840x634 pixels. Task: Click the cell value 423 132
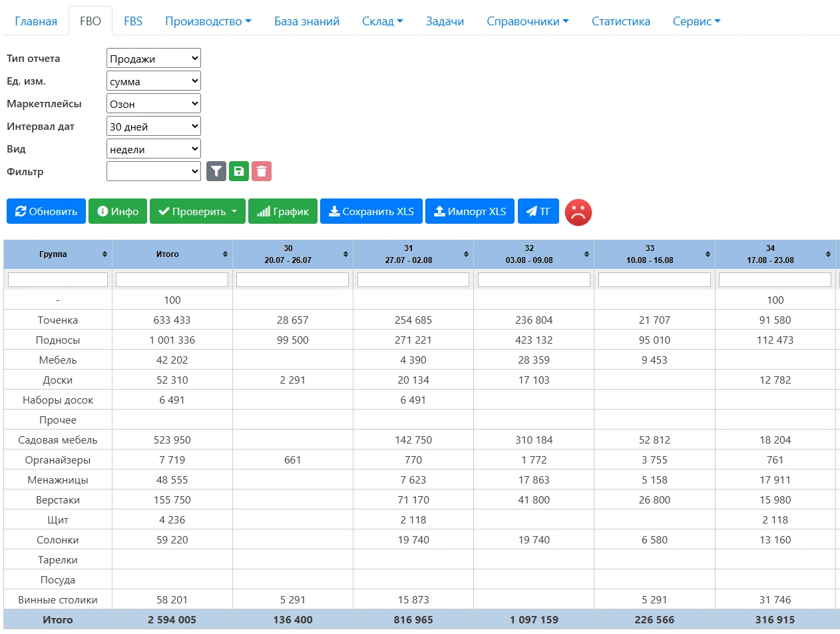(x=534, y=340)
